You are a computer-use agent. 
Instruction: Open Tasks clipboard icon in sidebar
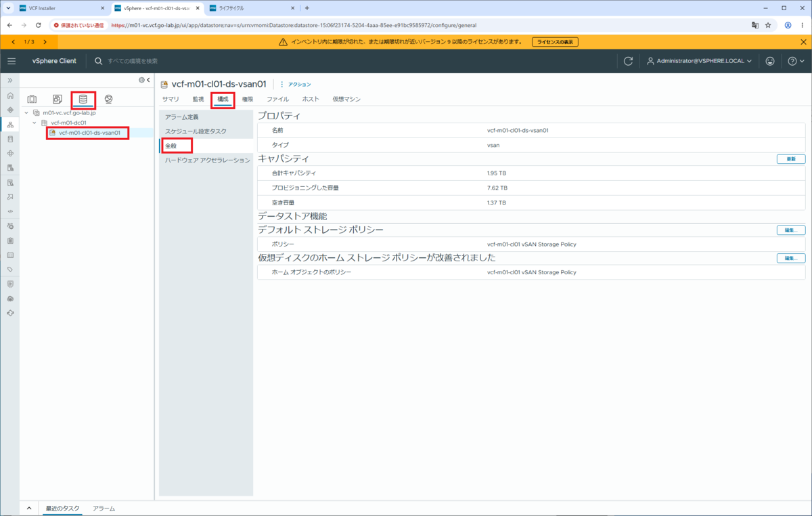click(10, 240)
